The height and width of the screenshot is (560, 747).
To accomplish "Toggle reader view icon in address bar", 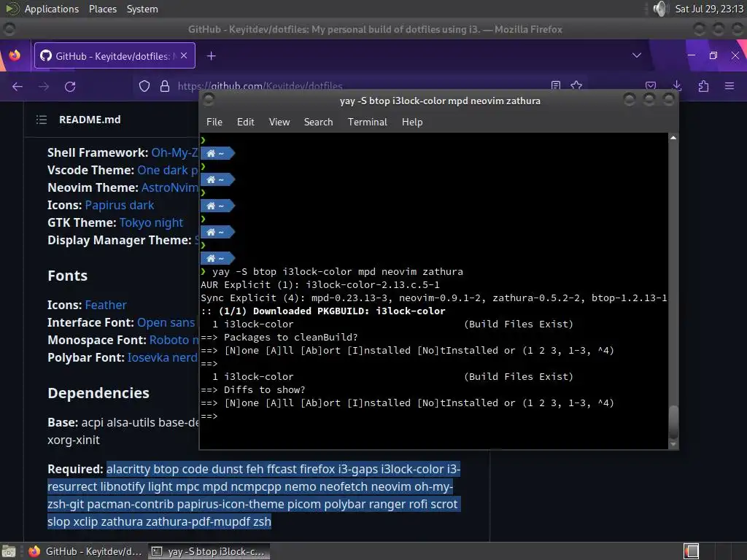I will point(555,85).
